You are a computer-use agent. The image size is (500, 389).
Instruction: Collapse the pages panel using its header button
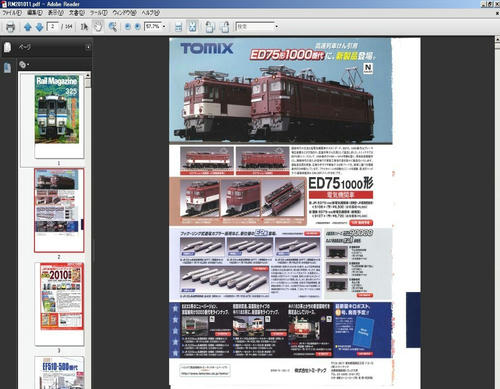(x=88, y=47)
